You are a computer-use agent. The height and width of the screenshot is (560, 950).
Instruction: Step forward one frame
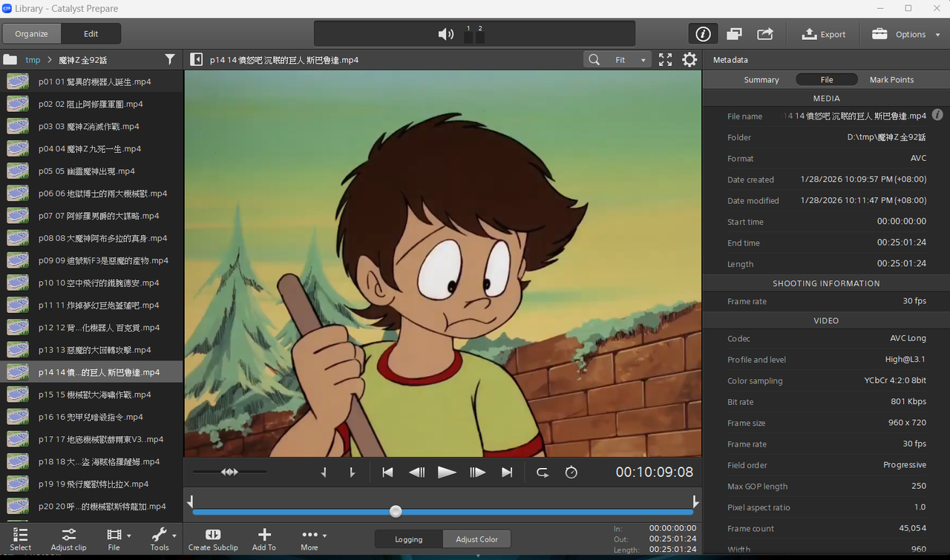point(477,472)
